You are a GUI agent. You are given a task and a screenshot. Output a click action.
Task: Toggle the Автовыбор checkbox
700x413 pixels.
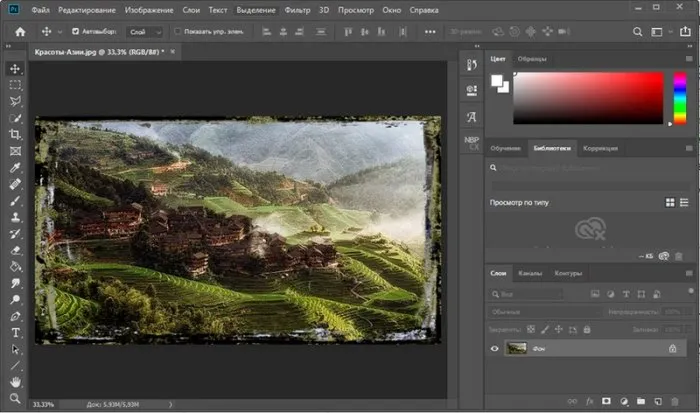(75, 31)
